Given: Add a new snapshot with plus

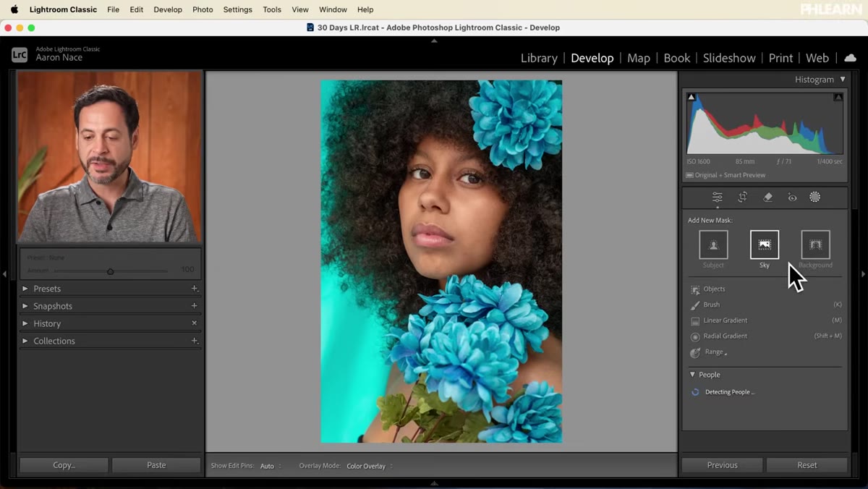Looking at the screenshot, I should point(194,305).
